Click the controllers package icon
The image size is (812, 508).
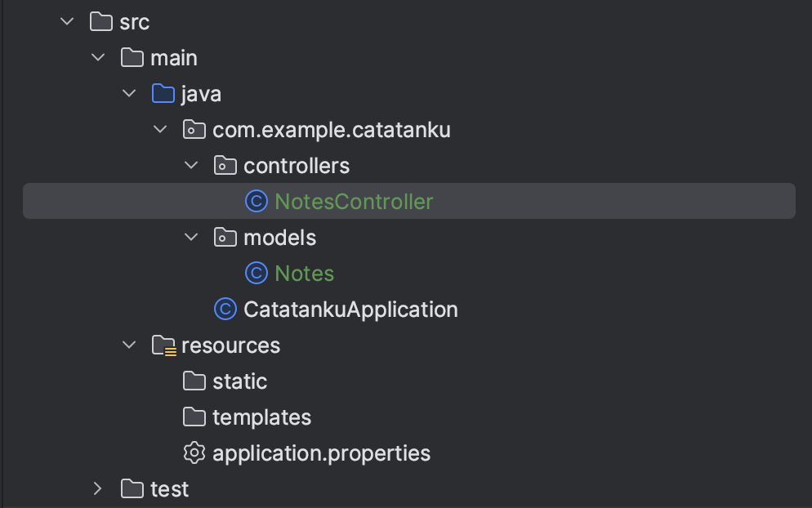225,166
